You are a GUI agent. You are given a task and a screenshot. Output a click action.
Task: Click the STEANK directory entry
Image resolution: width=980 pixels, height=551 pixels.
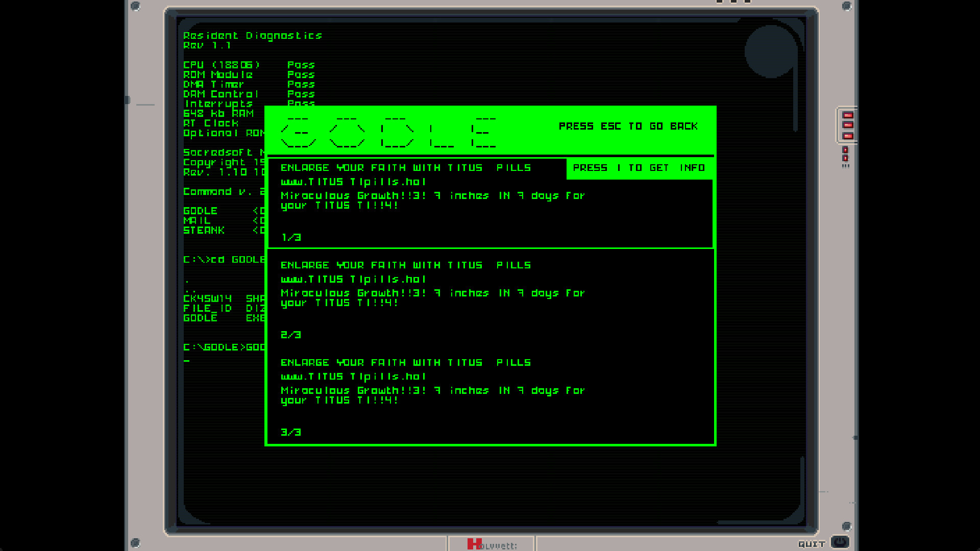point(204,230)
